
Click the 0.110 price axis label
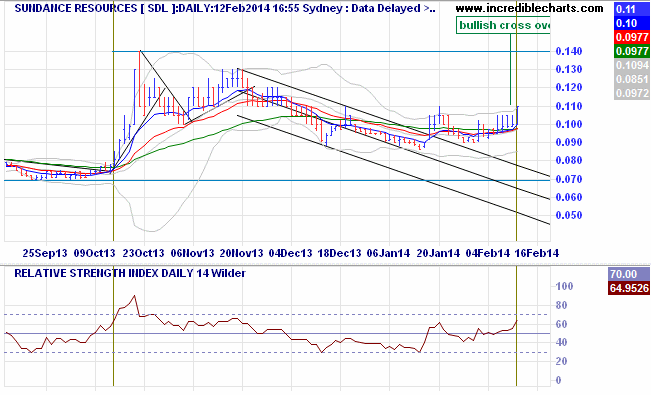569,106
